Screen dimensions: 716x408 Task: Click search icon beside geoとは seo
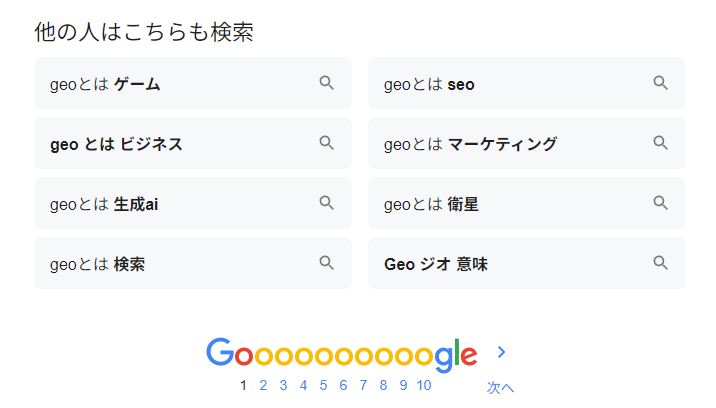(660, 83)
